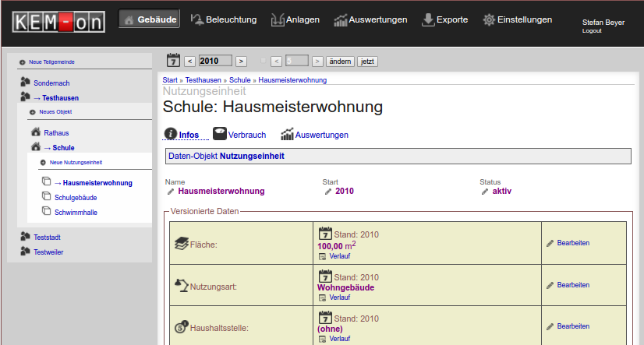Image resolution: width=644 pixels, height=345 pixels.
Task: Click the community icon beside Sondernach
Action: click(26, 82)
